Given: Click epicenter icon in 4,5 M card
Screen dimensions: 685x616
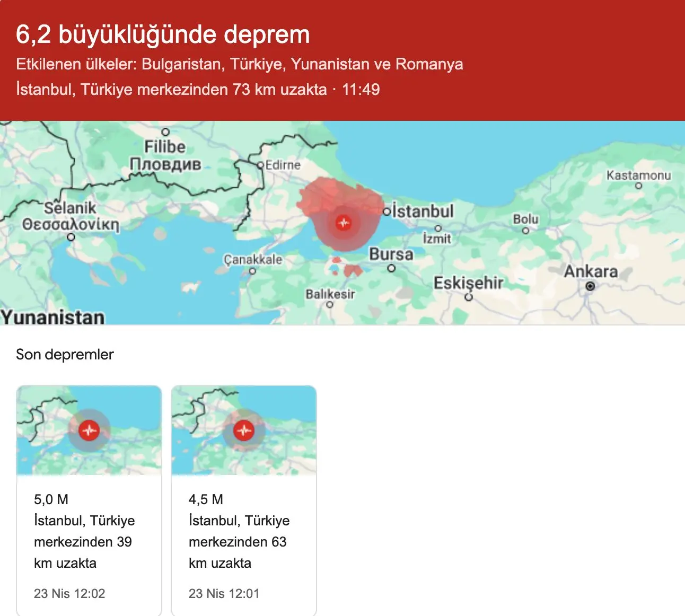Looking at the screenshot, I should [x=243, y=430].
